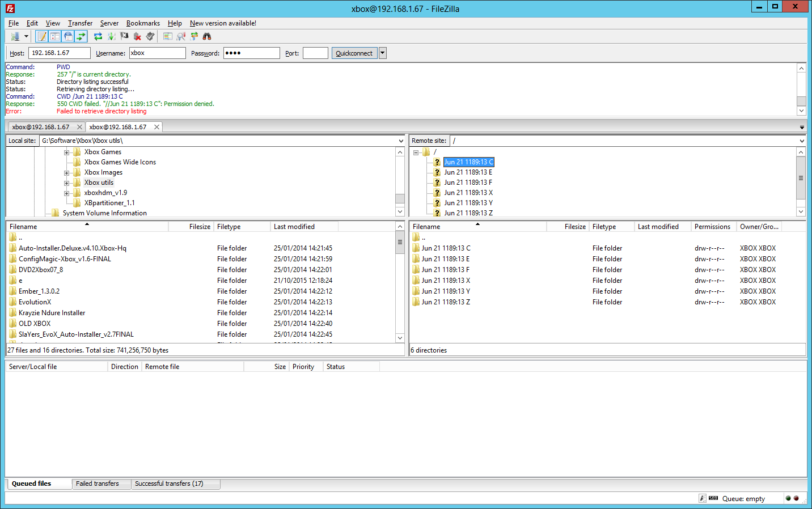This screenshot has width=812, height=509.
Task: Select Jun 21 1189:13 E in remote tree
Action: (468, 172)
